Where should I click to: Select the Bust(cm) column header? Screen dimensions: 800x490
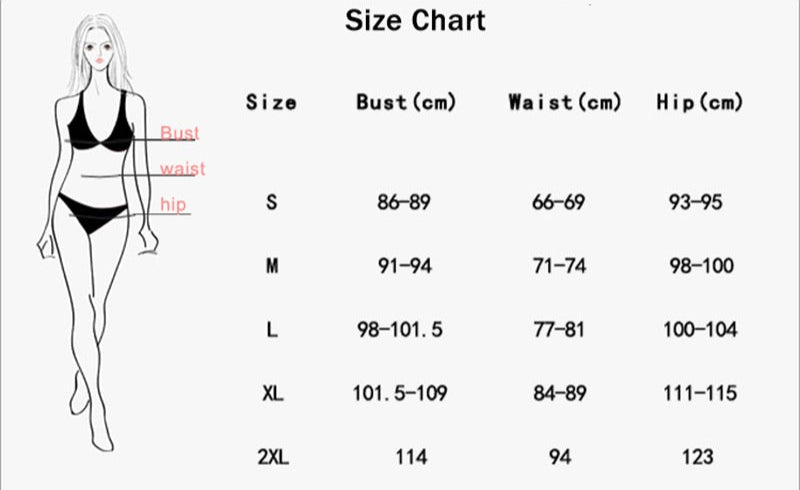[406, 102]
